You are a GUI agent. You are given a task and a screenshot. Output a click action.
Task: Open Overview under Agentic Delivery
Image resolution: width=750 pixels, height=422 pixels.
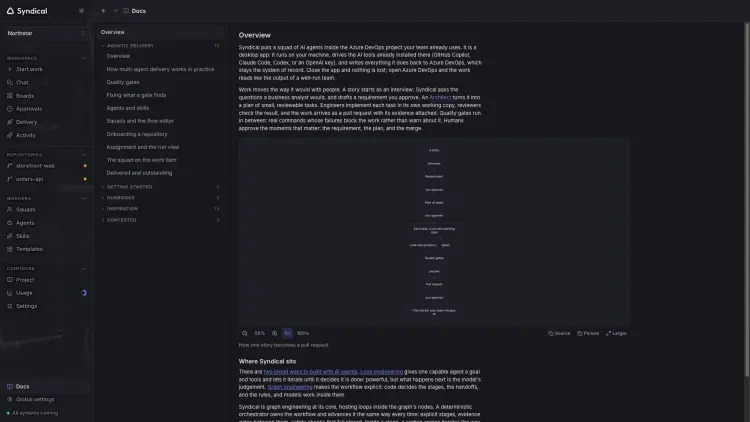tap(118, 56)
